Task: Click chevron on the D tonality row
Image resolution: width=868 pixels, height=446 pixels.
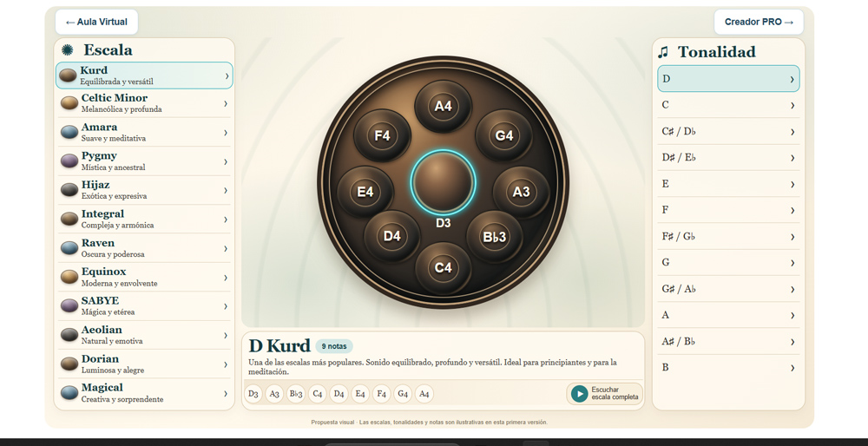Action: pos(792,79)
